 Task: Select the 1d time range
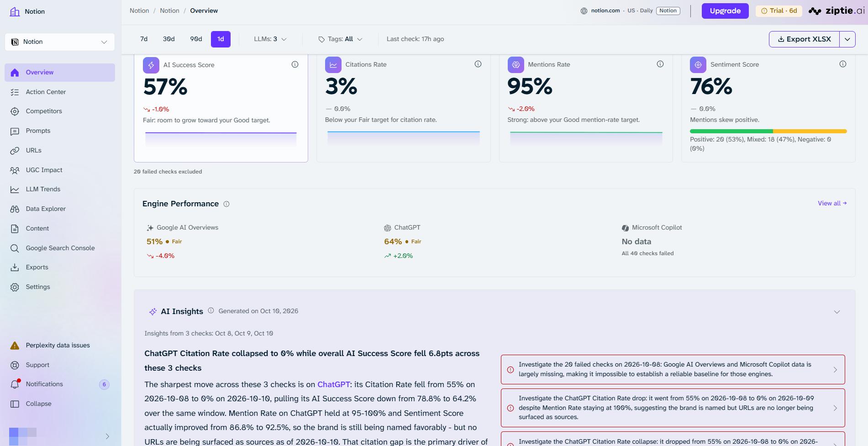tap(221, 39)
